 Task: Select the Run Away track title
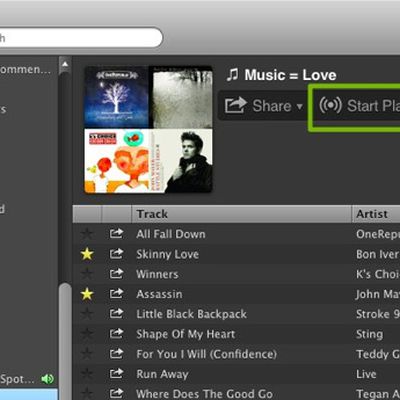[x=162, y=374]
